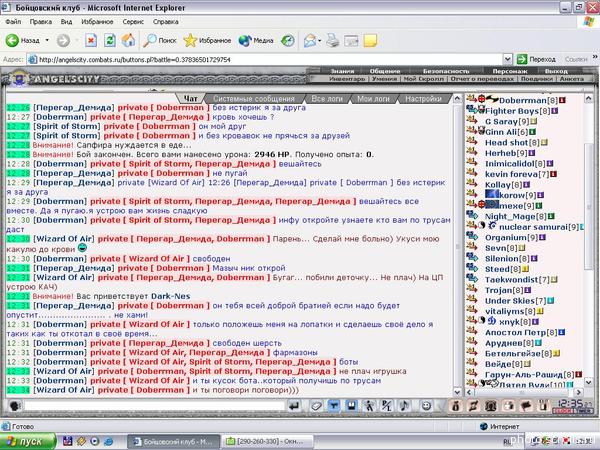Select player Night_Mage[8] in list
Image resolution: width=600 pixels, height=450 pixels.
(x=515, y=217)
